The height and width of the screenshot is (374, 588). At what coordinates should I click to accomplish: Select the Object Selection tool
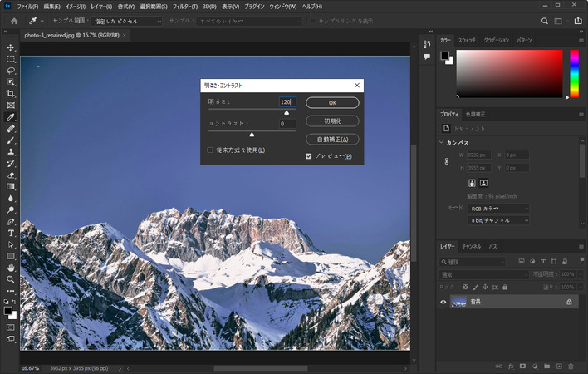tap(11, 82)
